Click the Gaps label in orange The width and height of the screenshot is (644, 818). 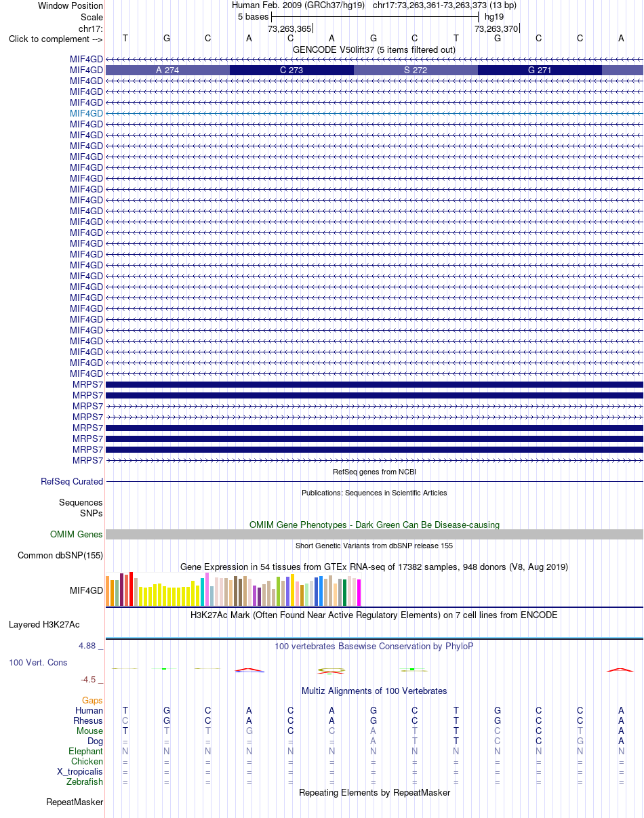point(92,700)
